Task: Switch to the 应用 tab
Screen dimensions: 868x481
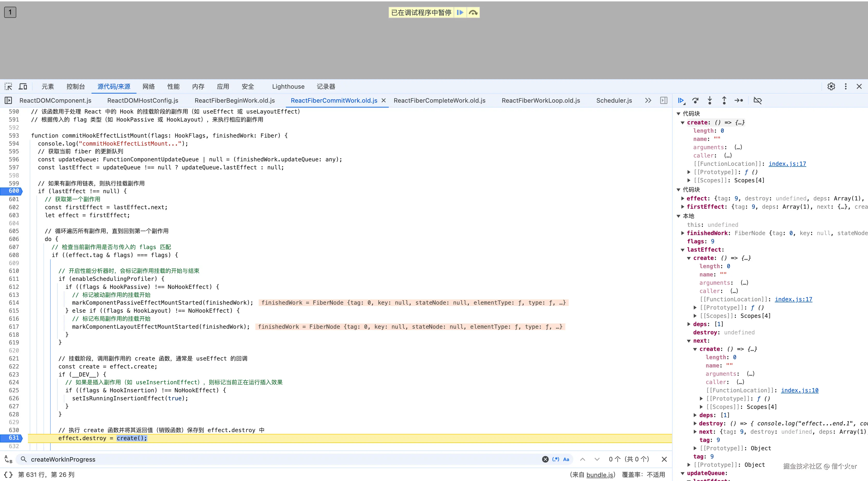Action: click(x=223, y=87)
